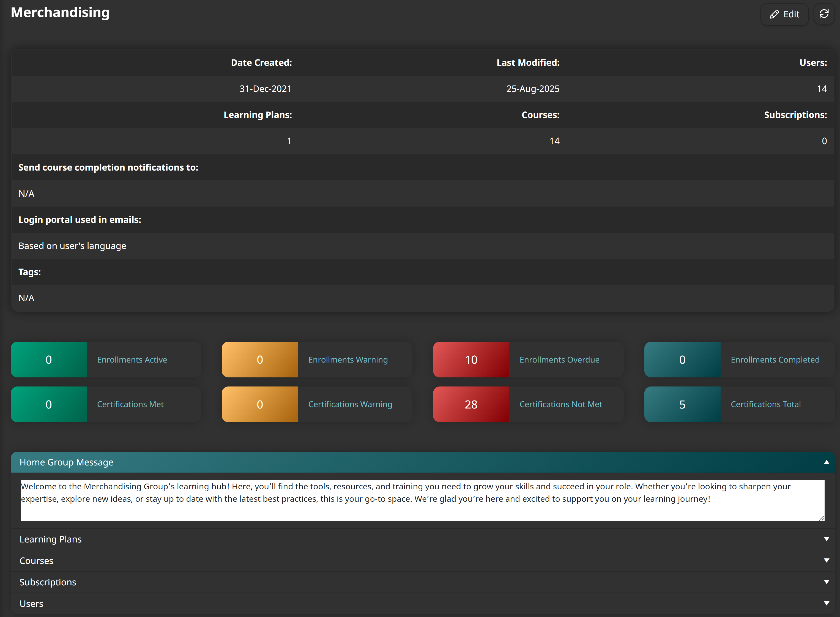Open the Certifications Not Met link

(x=561, y=404)
